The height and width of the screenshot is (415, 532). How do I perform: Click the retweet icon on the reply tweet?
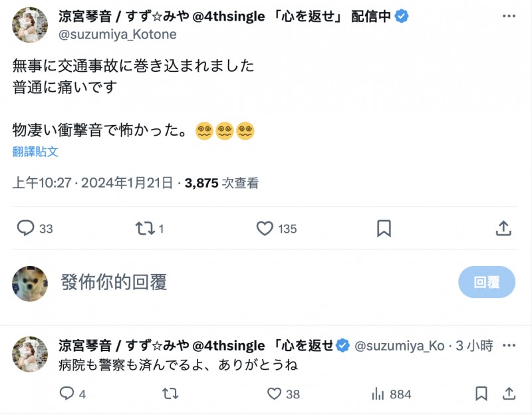(x=171, y=394)
